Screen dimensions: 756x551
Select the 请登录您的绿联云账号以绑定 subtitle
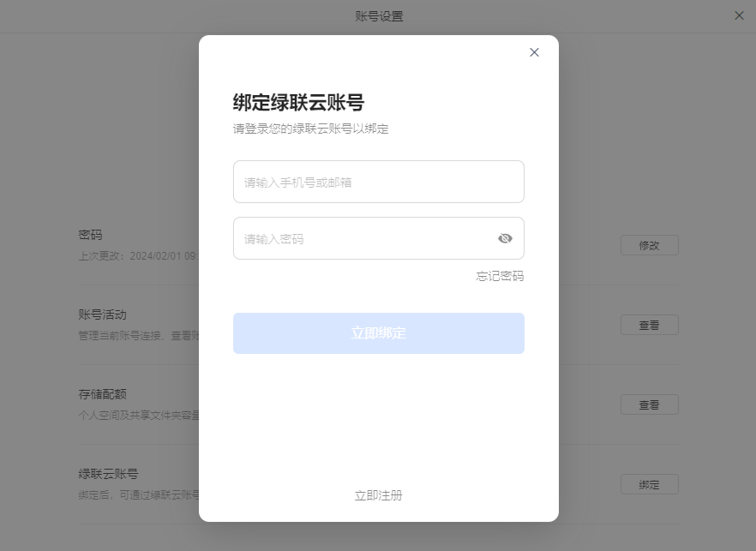[311, 129]
